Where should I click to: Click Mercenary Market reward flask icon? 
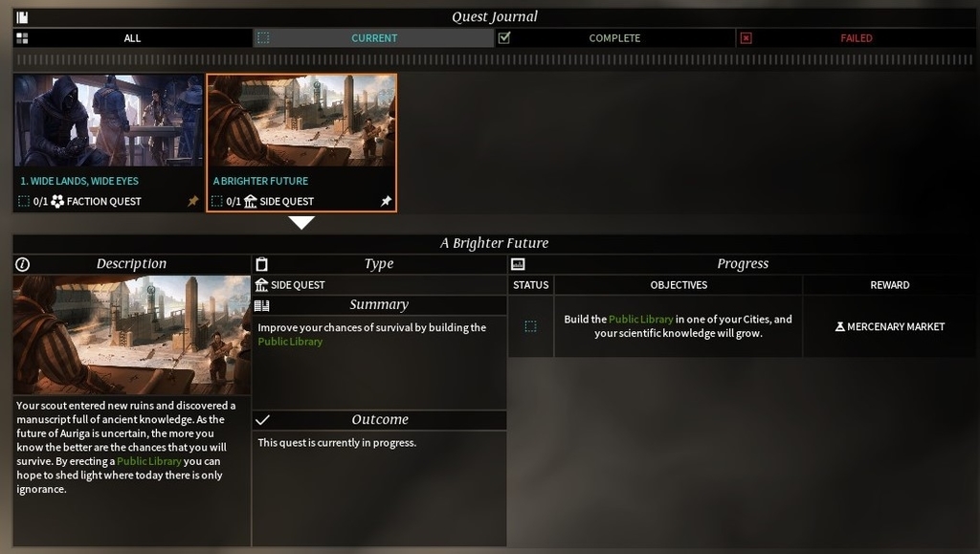[840, 326]
